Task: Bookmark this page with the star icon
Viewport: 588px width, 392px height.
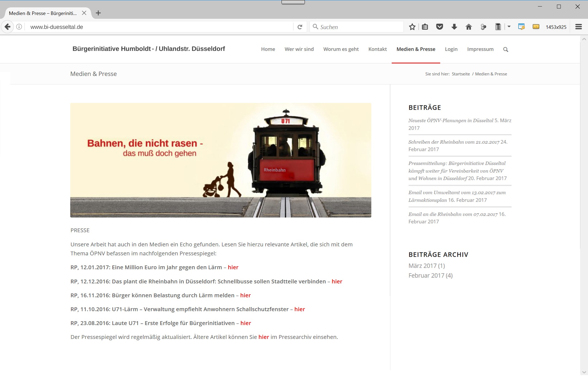Action: 412,27
